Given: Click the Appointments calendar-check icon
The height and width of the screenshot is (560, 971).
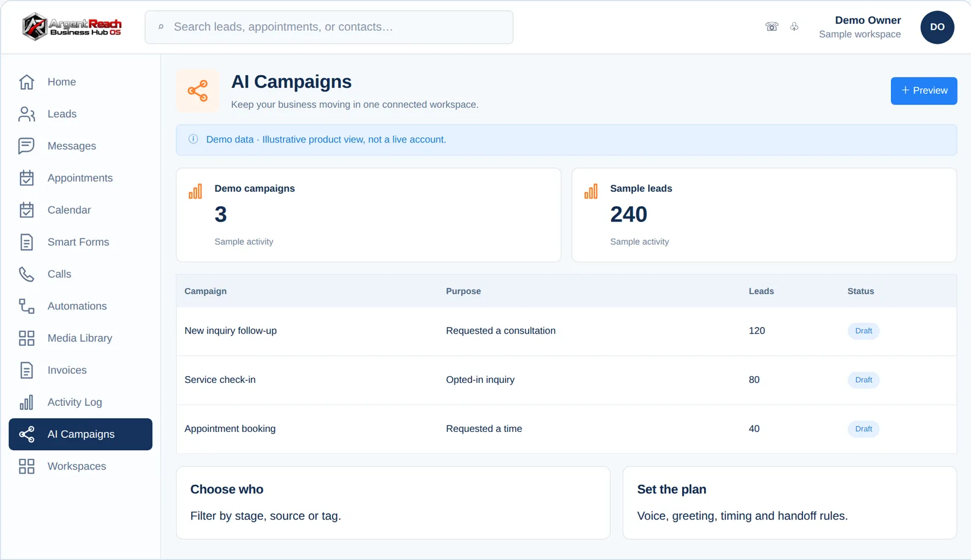Looking at the screenshot, I should (26, 178).
